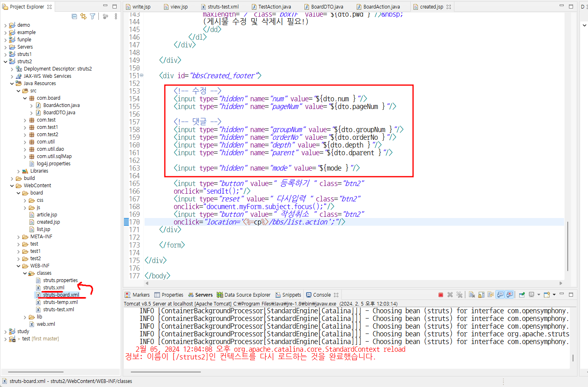Open the Servers view tab
Screen dimensions: 588x387
click(200, 295)
